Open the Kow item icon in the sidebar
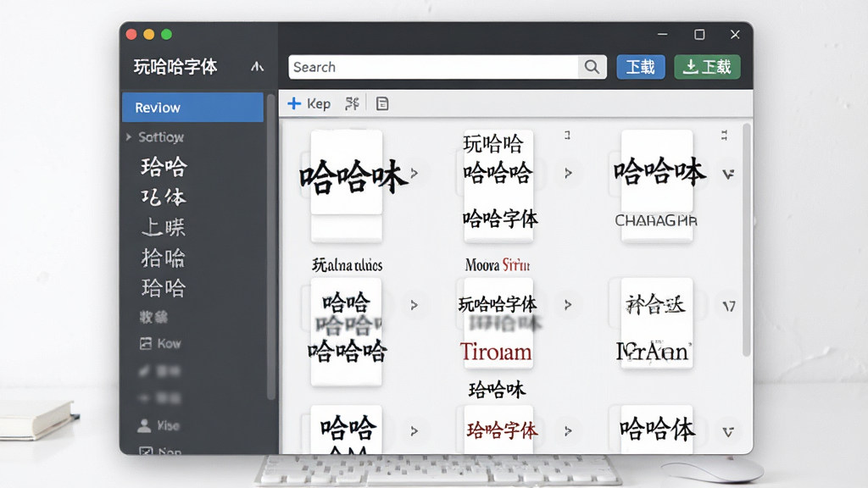 pos(146,344)
